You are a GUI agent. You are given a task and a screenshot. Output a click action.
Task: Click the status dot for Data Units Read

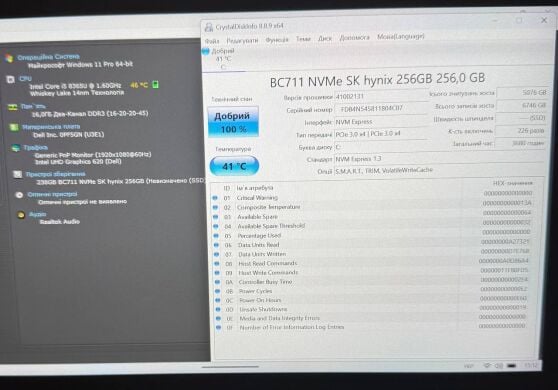click(216, 245)
